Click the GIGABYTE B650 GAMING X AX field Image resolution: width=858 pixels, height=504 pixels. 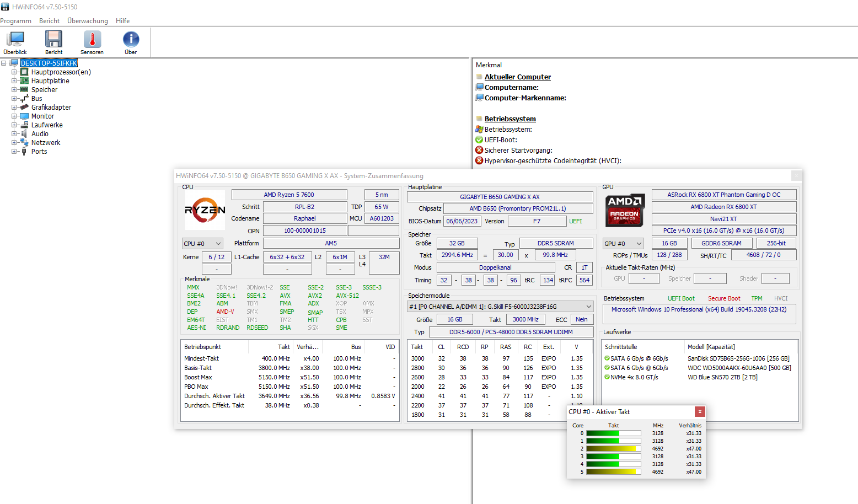500,197
